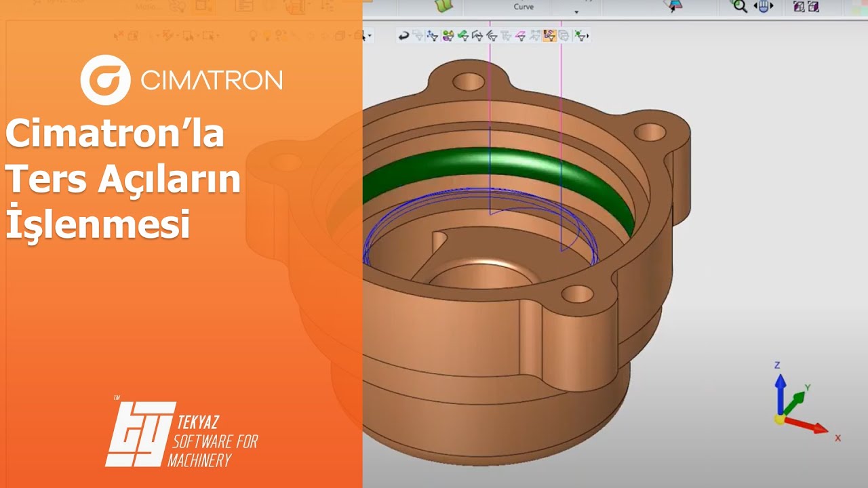Viewport: 868px width, 488px height.
Task: Click the right cube view icon
Action: [813, 7]
